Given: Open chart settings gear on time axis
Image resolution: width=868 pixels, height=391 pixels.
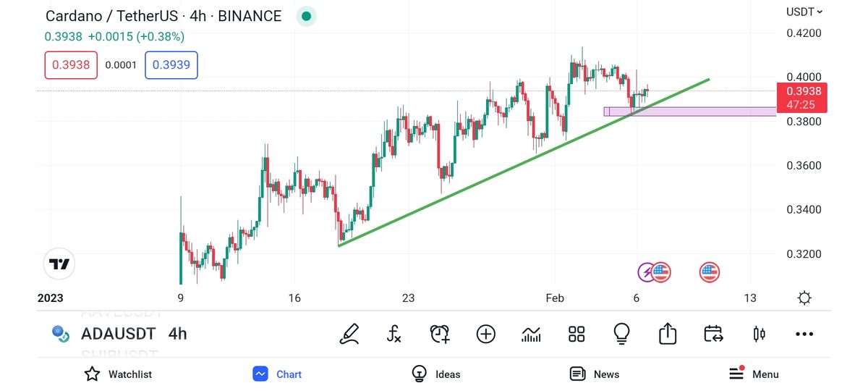Looking at the screenshot, I should (804, 298).
